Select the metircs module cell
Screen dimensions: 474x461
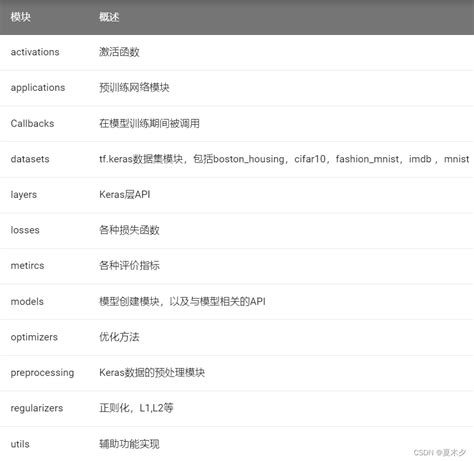(27, 266)
